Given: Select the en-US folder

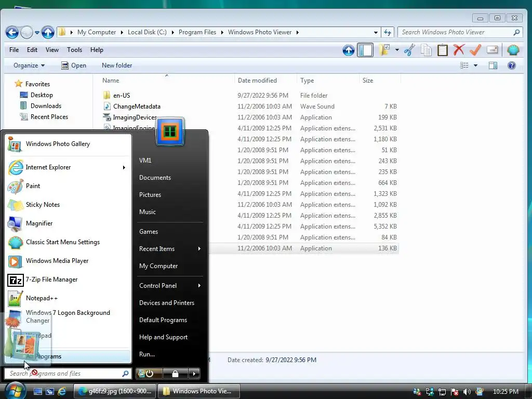Looking at the screenshot, I should pos(116,96).
